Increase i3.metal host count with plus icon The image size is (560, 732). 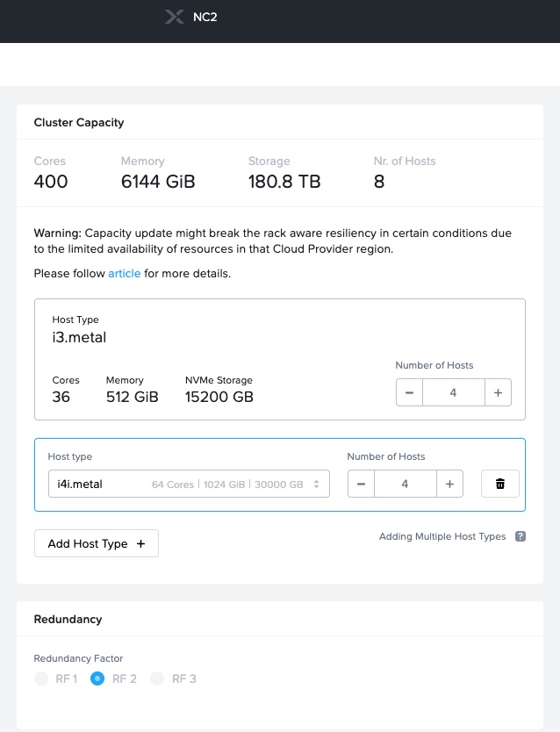click(498, 392)
